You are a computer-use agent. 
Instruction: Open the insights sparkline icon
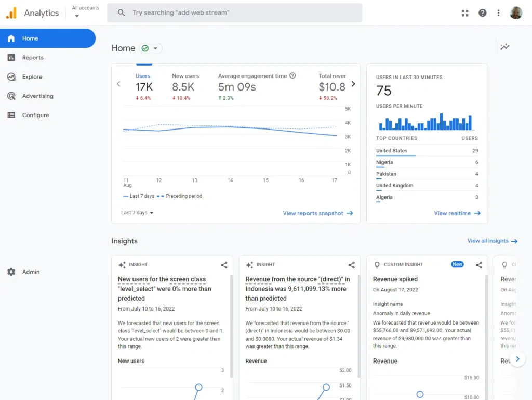504,47
